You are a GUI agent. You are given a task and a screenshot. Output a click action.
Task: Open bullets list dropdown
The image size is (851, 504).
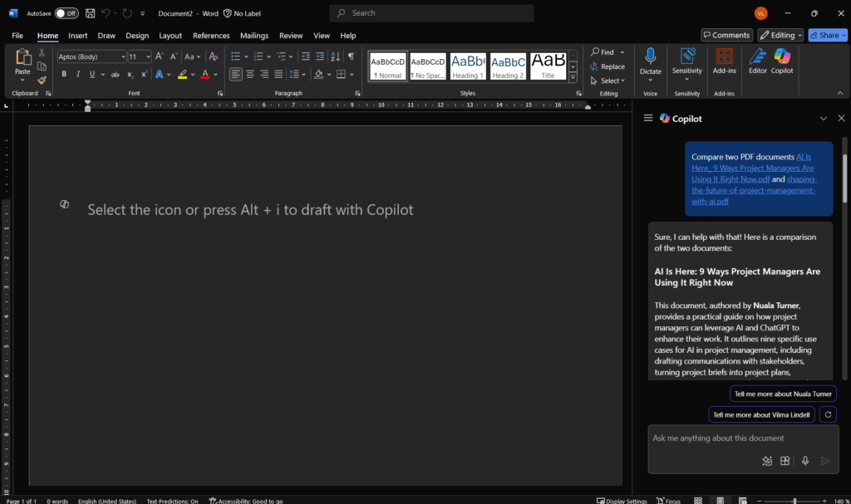tap(246, 56)
